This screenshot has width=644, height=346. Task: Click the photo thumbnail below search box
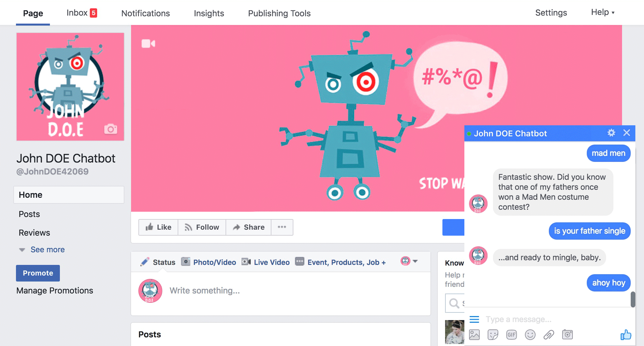(x=455, y=332)
